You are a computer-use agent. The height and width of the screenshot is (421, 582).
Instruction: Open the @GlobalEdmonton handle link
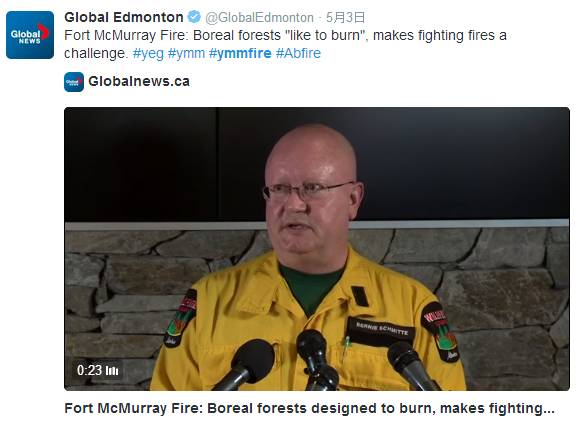tap(259, 17)
